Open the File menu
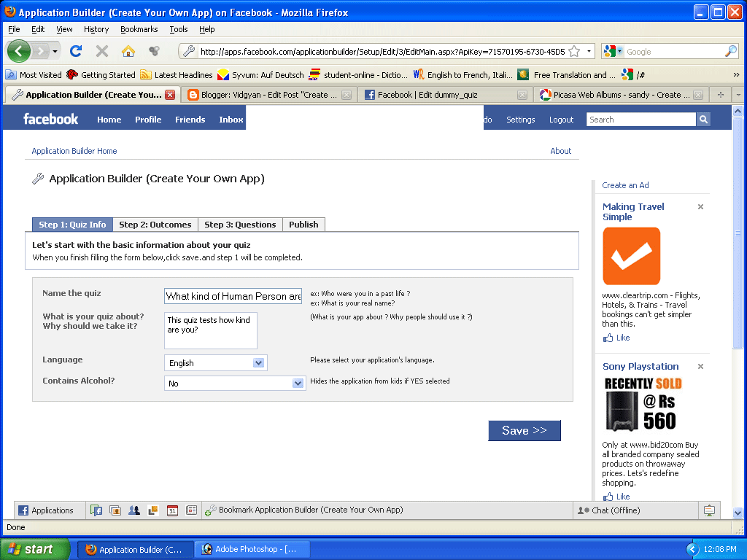The width and height of the screenshot is (747, 560). 15,29
